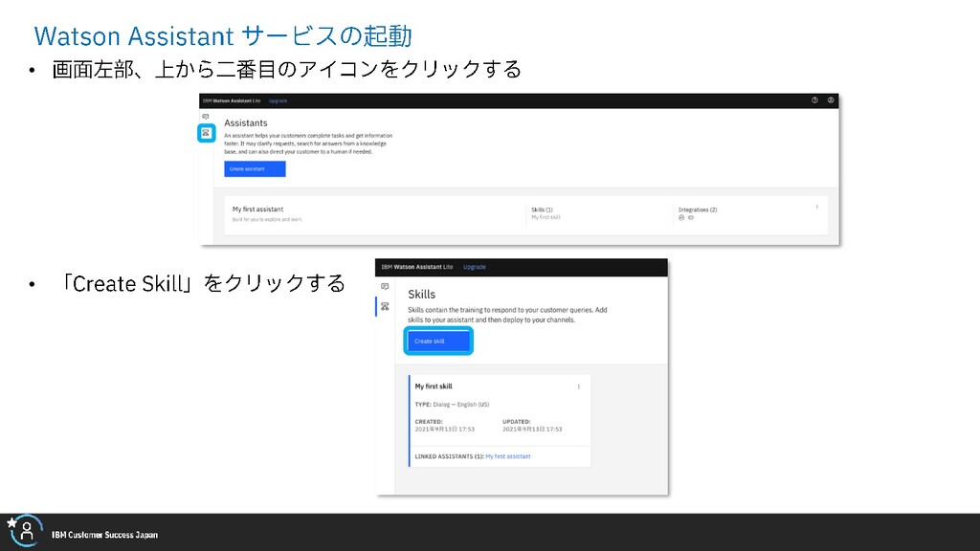Select the My first skill card title
The image size is (980, 551).
coord(434,386)
